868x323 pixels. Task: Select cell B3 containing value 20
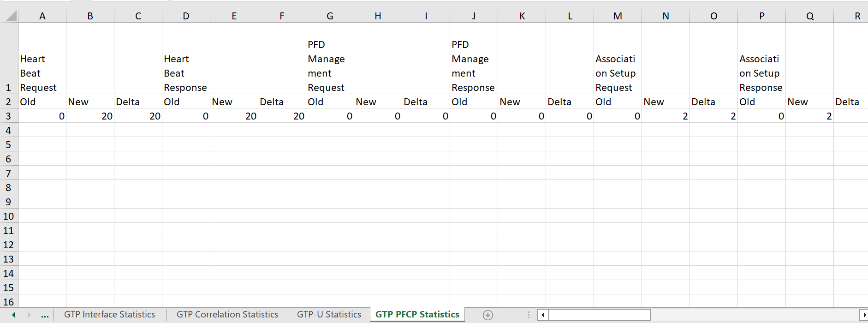[90, 116]
